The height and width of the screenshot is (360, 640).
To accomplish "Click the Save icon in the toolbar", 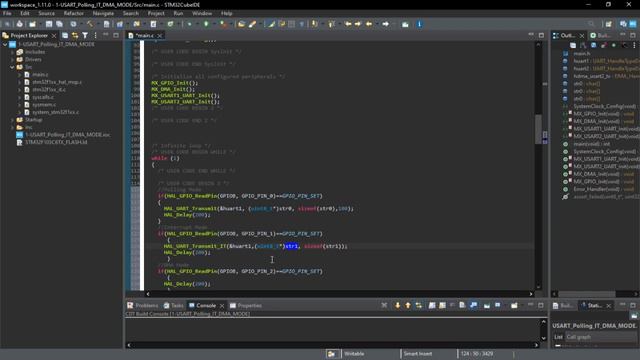I will point(49,24).
